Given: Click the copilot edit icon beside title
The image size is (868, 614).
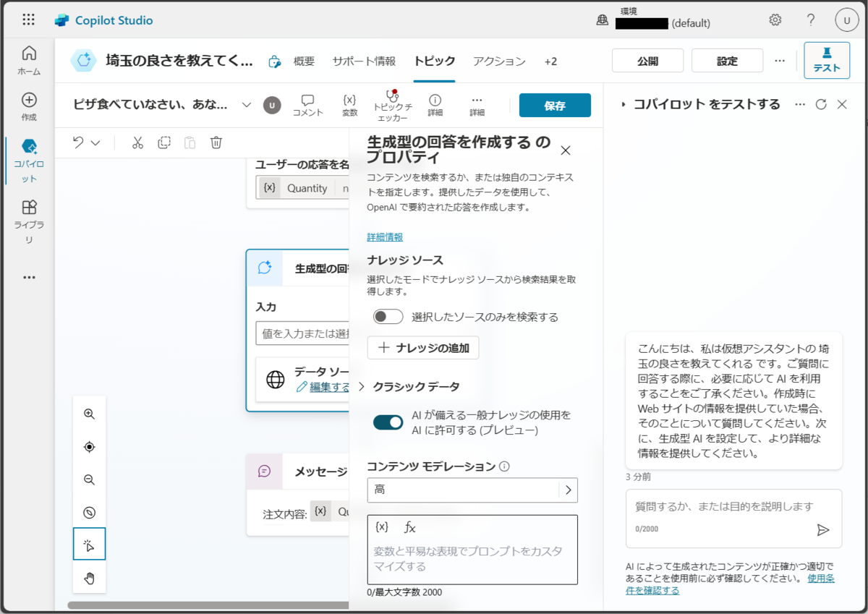Looking at the screenshot, I should point(274,61).
